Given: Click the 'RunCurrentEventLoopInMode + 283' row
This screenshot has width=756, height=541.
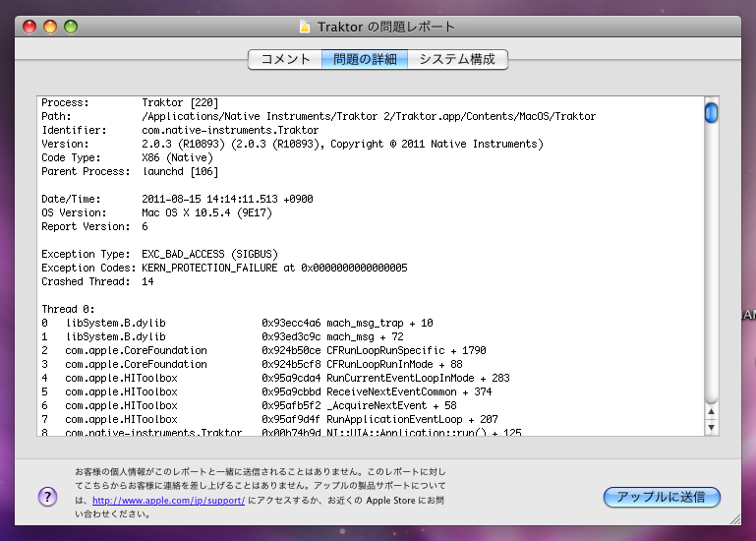Looking at the screenshot, I should tap(275, 378).
